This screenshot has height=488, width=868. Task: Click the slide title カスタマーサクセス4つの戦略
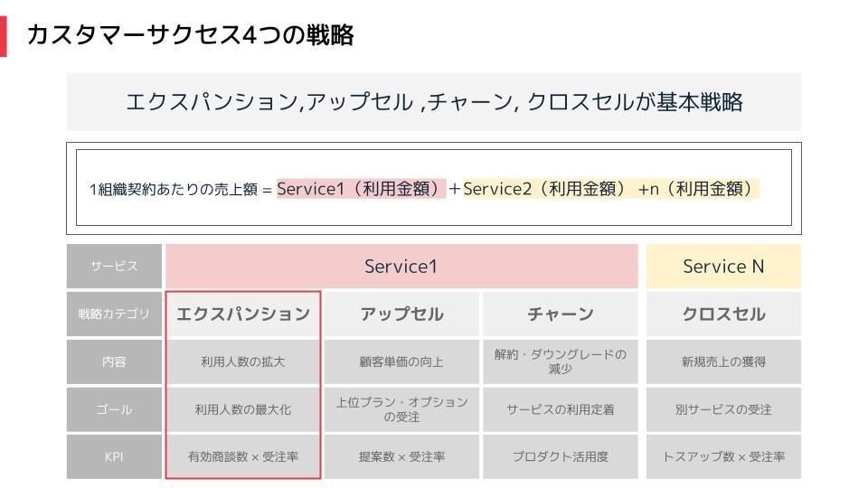click(190, 35)
